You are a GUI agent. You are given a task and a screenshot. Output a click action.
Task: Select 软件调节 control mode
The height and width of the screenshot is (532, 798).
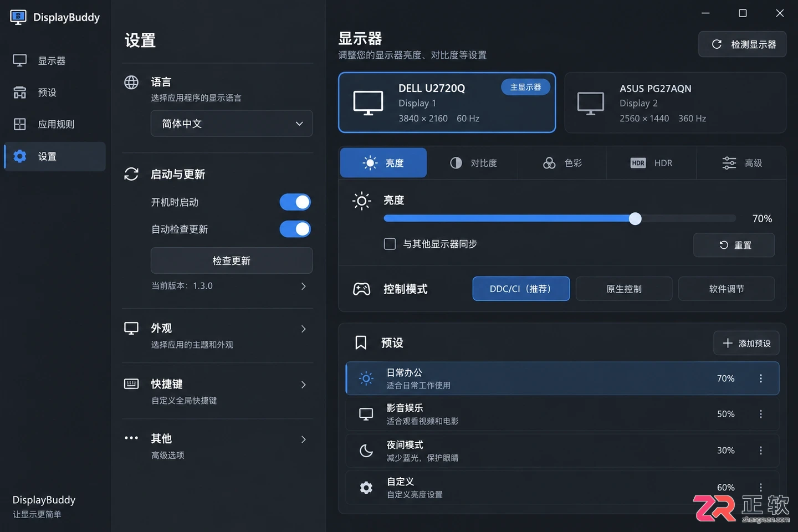coord(727,289)
